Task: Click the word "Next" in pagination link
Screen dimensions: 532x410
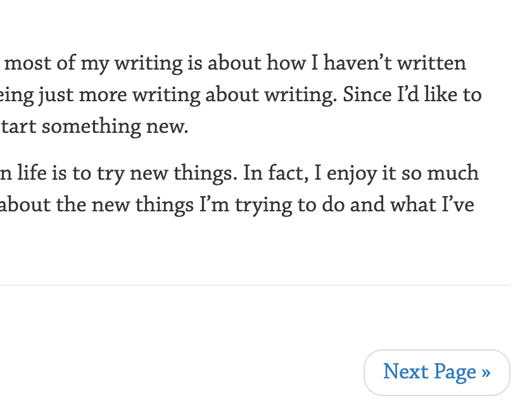Action: (405, 371)
